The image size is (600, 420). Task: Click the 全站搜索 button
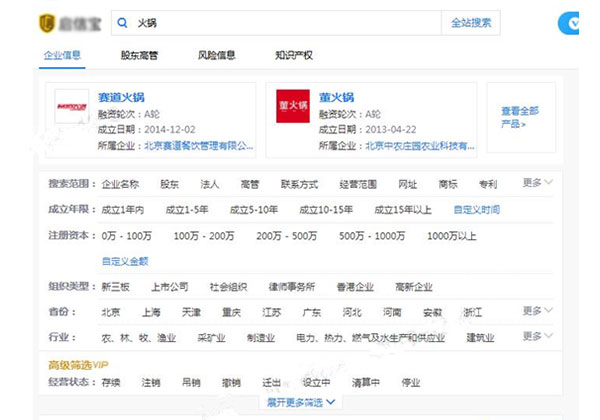tap(471, 23)
